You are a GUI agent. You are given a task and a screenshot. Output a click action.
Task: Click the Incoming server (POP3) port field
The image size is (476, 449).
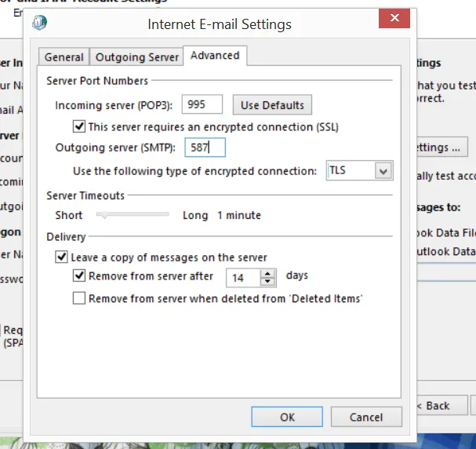(x=202, y=104)
